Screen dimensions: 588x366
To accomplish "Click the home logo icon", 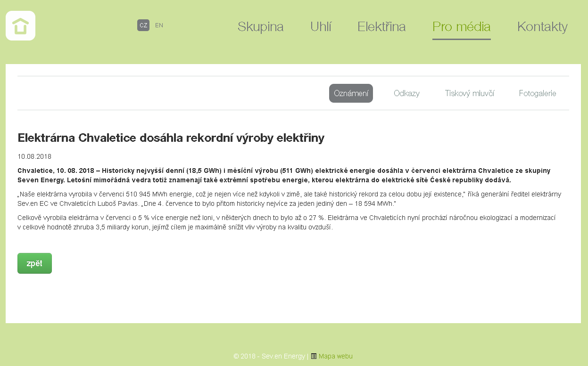I will click(21, 26).
